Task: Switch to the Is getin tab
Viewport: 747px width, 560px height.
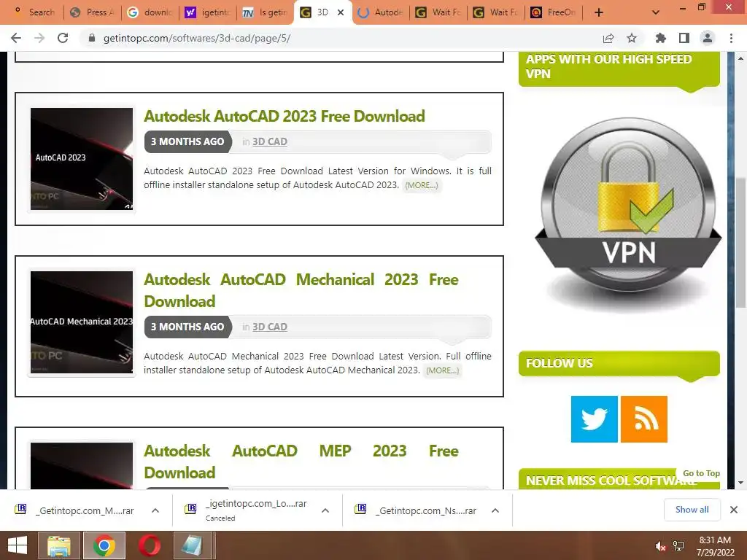Action: [266, 12]
